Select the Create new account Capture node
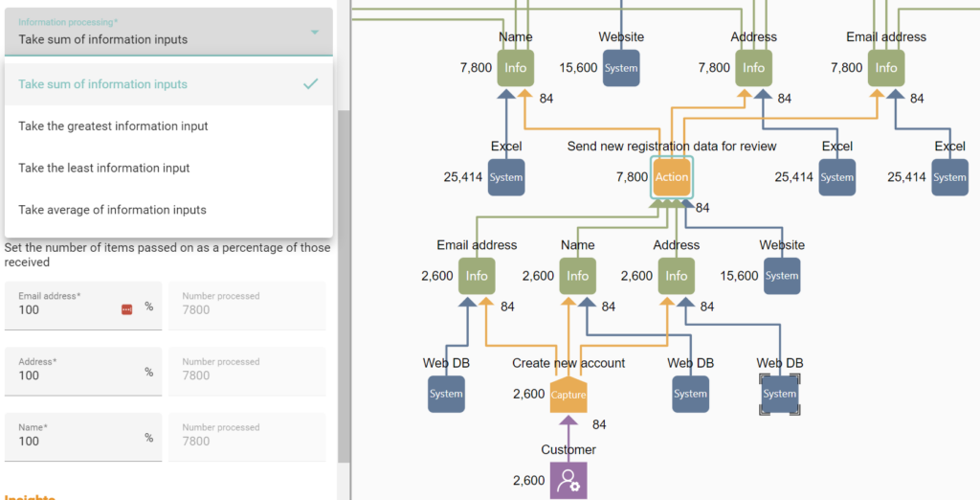The height and width of the screenshot is (500, 980). (568, 395)
